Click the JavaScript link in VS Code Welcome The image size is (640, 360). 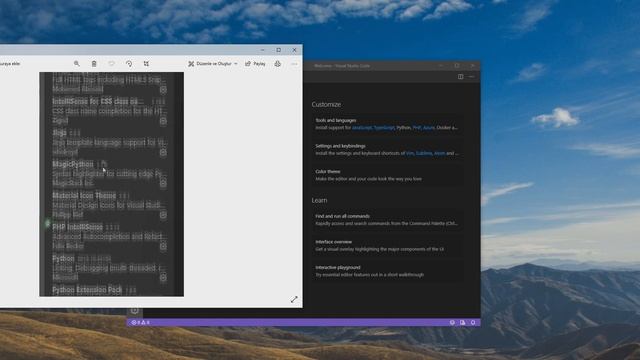tap(362, 128)
